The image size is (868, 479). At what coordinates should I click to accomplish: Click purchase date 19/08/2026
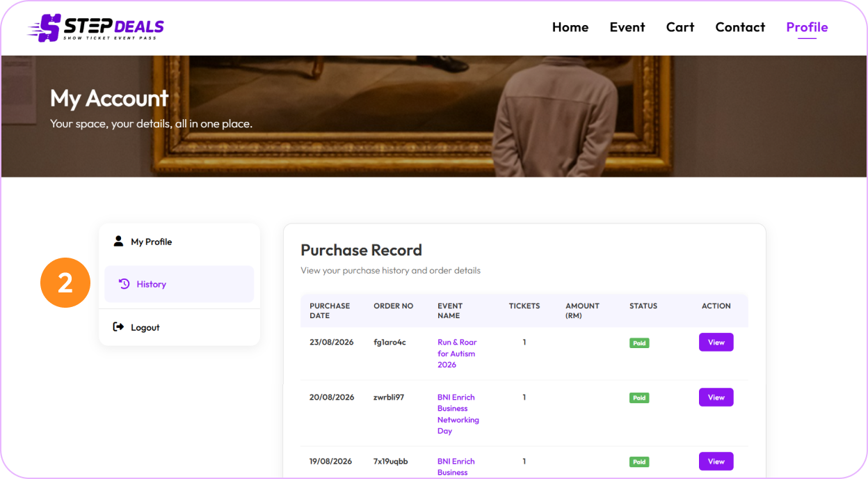click(x=331, y=461)
